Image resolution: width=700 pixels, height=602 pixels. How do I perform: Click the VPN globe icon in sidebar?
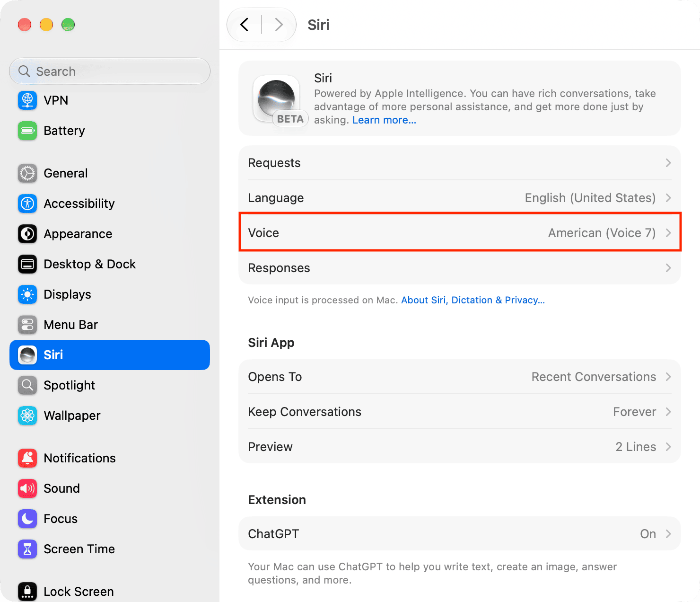[27, 100]
